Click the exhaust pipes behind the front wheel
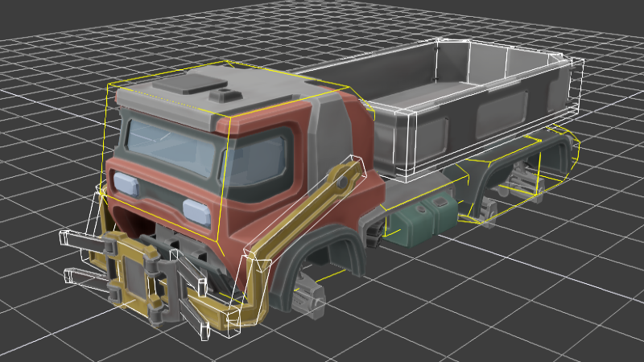644x362 pixels. pos(376,233)
